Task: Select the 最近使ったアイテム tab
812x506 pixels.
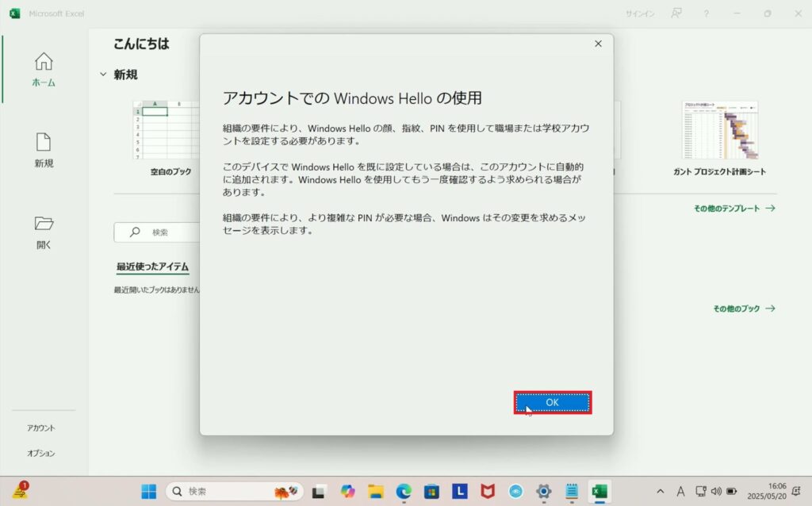Action: coord(152,266)
